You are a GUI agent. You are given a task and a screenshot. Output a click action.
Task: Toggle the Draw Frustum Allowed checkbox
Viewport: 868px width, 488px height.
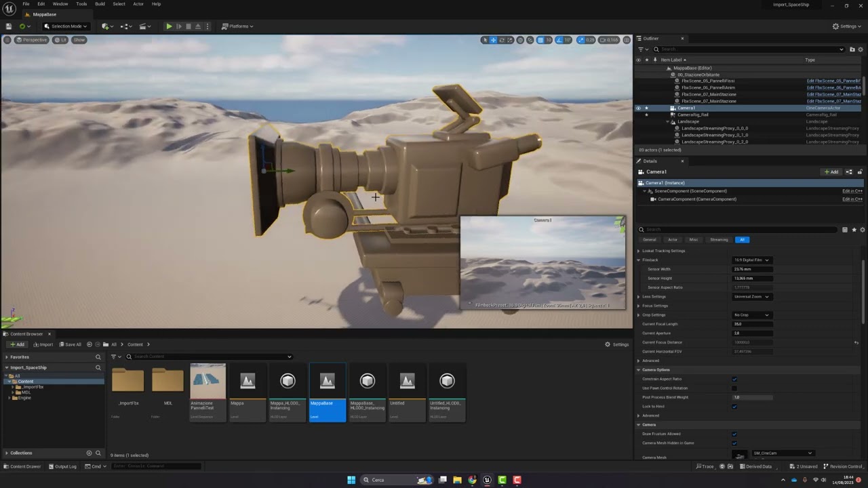[x=734, y=434]
